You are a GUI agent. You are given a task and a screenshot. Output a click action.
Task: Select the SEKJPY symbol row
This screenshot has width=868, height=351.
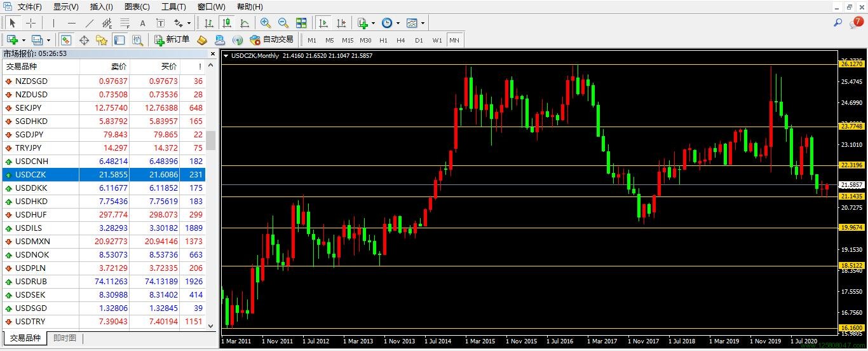tap(104, 108)
